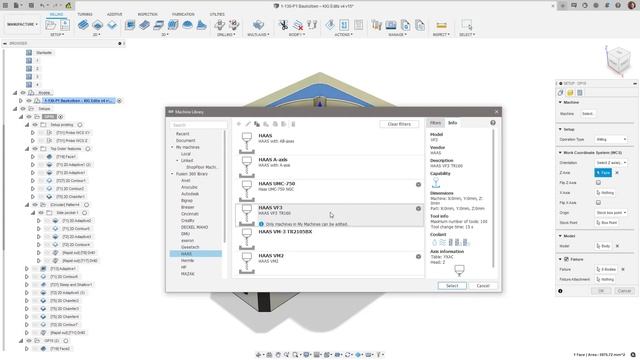Select Recent in Machine Library tree

(x=182, y=134)
